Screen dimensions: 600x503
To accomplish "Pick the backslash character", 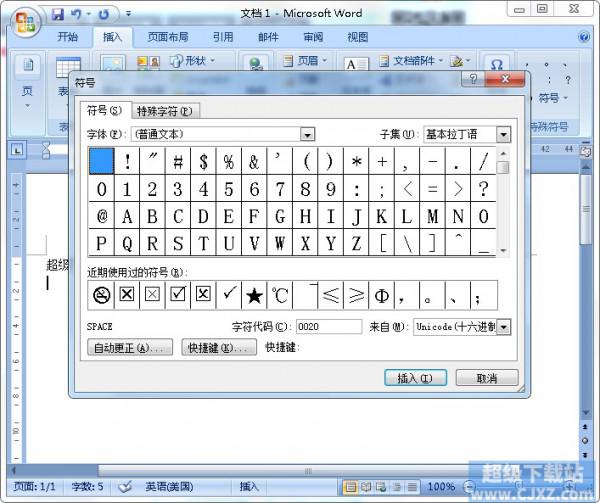I will coord(407,243).
